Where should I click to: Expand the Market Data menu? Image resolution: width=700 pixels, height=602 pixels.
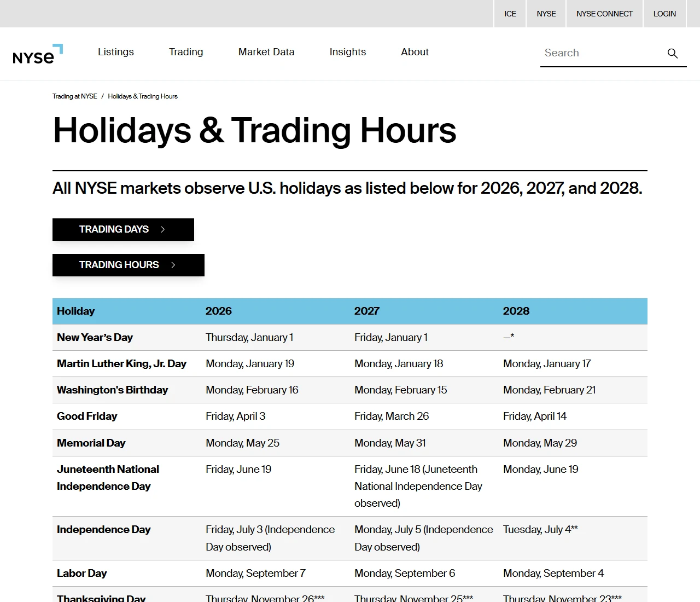pos(266,52)
